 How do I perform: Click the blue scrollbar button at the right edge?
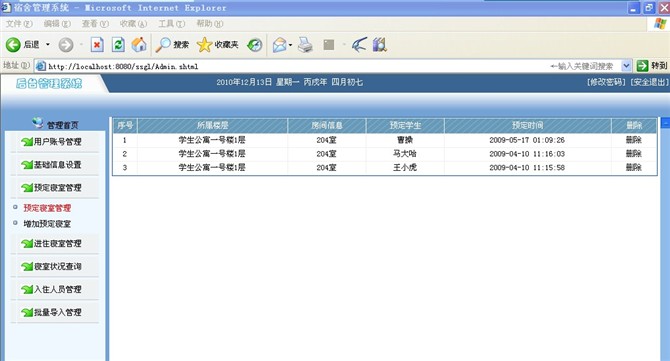(x=665, y=123)
